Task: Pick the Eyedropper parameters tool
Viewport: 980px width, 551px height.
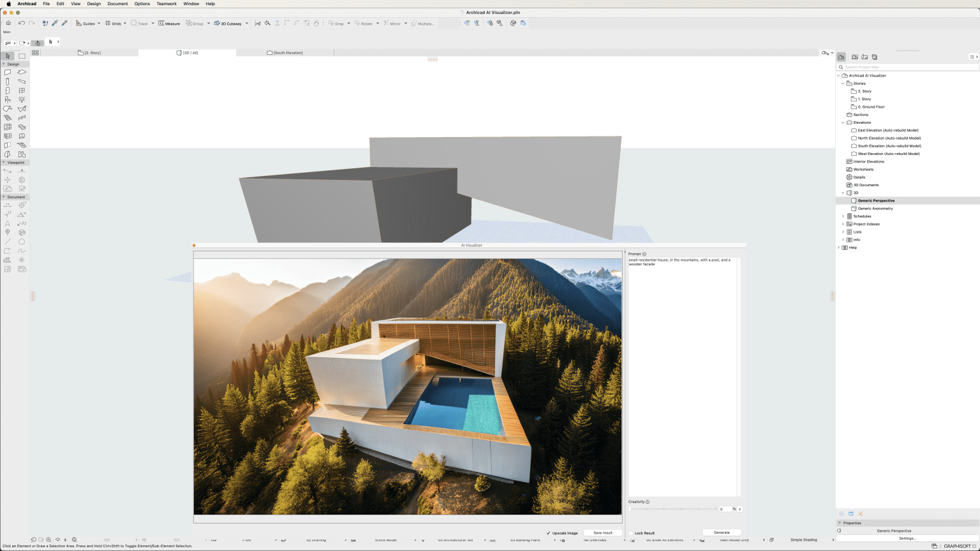Action: (x=55, y=24)
